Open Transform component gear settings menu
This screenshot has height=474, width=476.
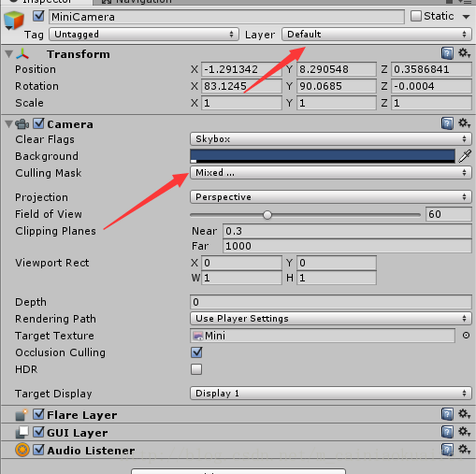[x=464, y=53]
